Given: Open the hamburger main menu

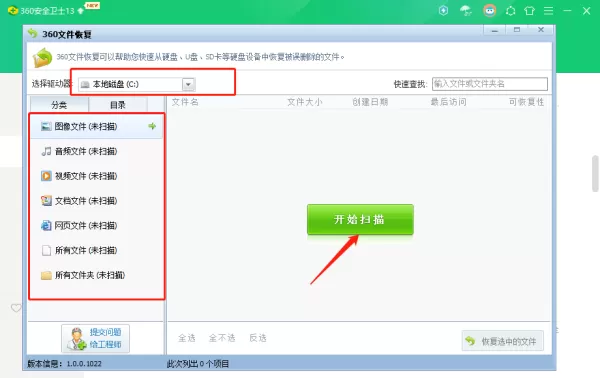Looking at the screenshot, I should (548, 11).
